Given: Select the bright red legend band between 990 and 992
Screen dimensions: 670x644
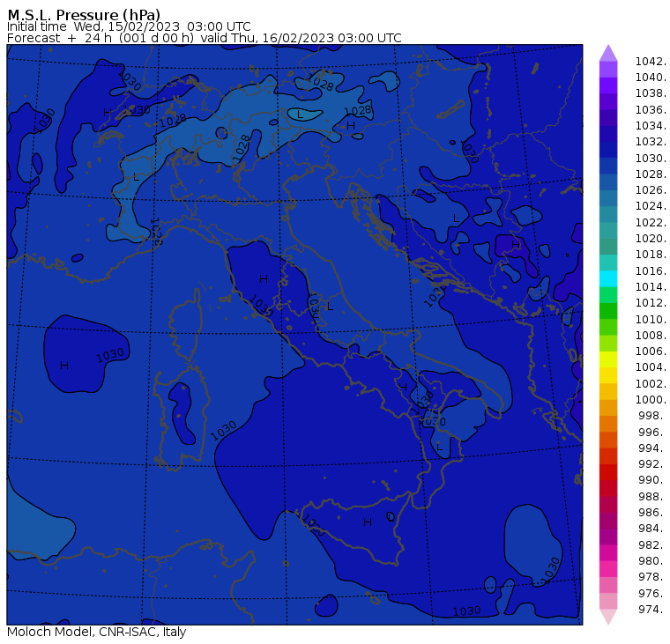Looking at the screenshot, I should 608,472.
